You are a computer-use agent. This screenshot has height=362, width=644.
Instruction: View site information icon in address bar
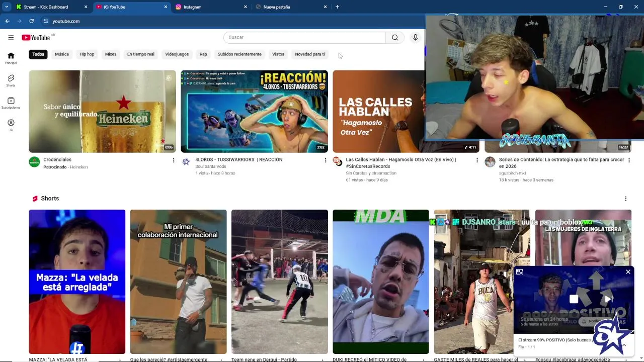point(46,21)
